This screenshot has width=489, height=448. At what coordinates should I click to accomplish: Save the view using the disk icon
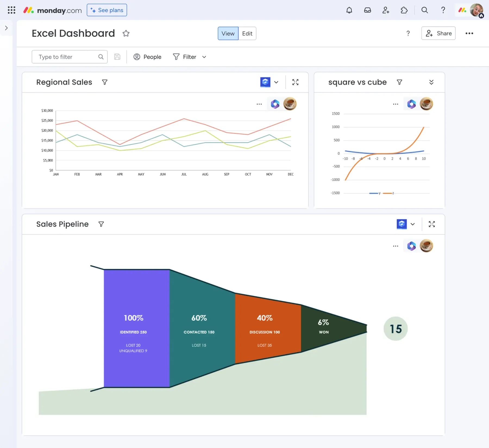[x=117, y=57]
